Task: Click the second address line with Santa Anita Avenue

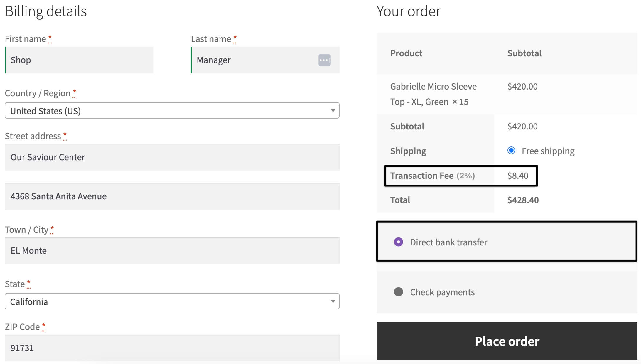Action: click(172, 196)
